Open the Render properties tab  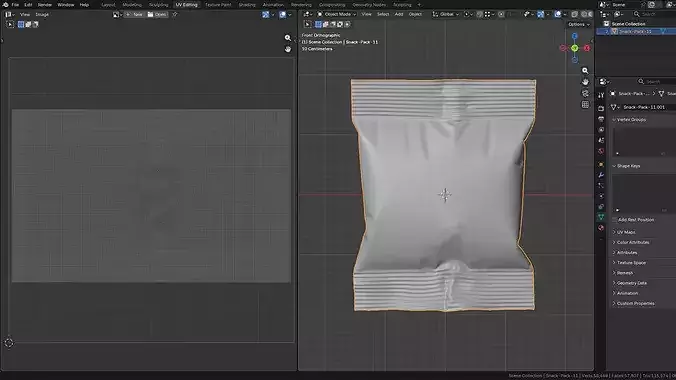601,108
